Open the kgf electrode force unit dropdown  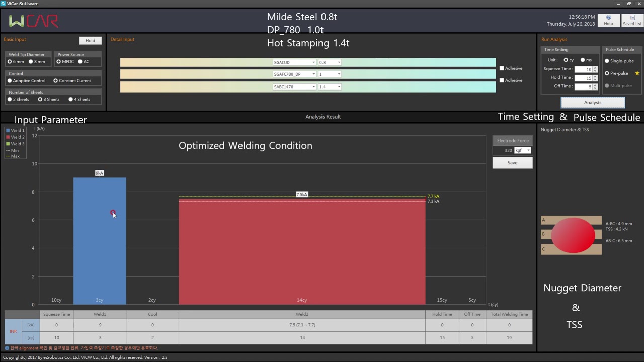pyautogui.click(x=522, y=150)
